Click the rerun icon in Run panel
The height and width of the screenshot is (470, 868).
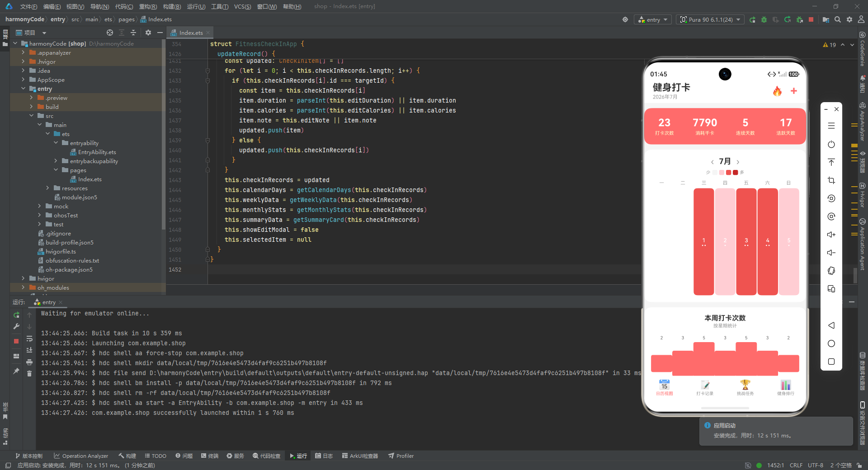(16, 315)
